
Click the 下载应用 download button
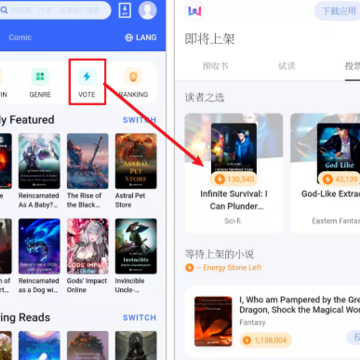(x=337, y=11)
